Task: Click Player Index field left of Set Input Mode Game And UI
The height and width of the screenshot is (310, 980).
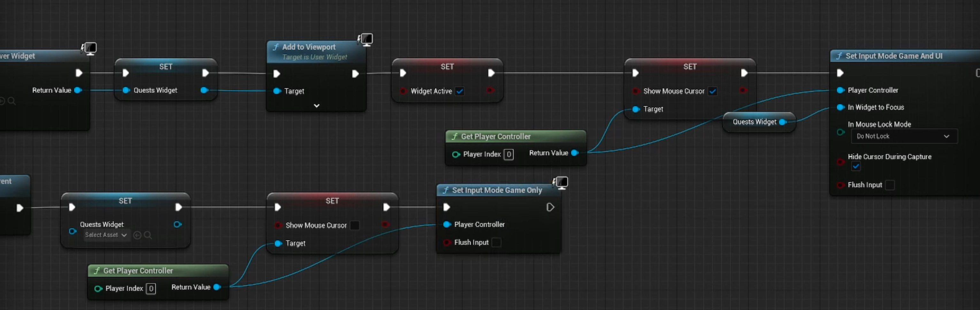Action: click(508, 154)
